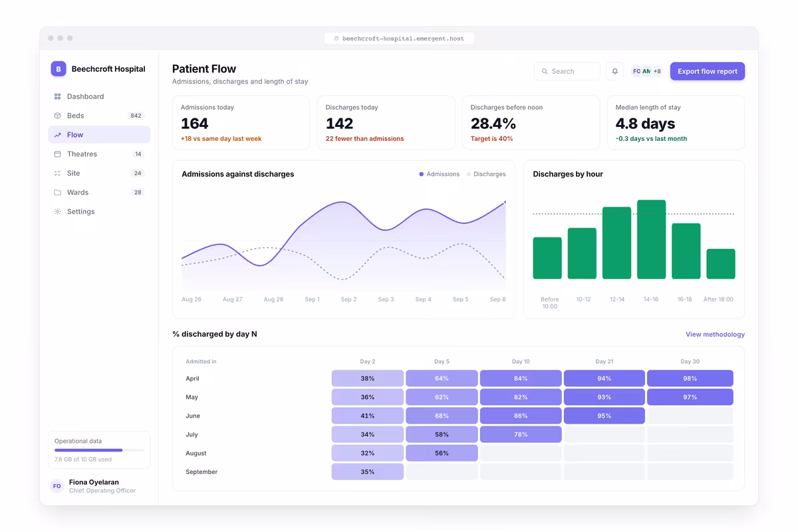Click 'Target is 40%' text
Image resolution: width=798 pixels, height=532 pixels.
pos(491,139)
